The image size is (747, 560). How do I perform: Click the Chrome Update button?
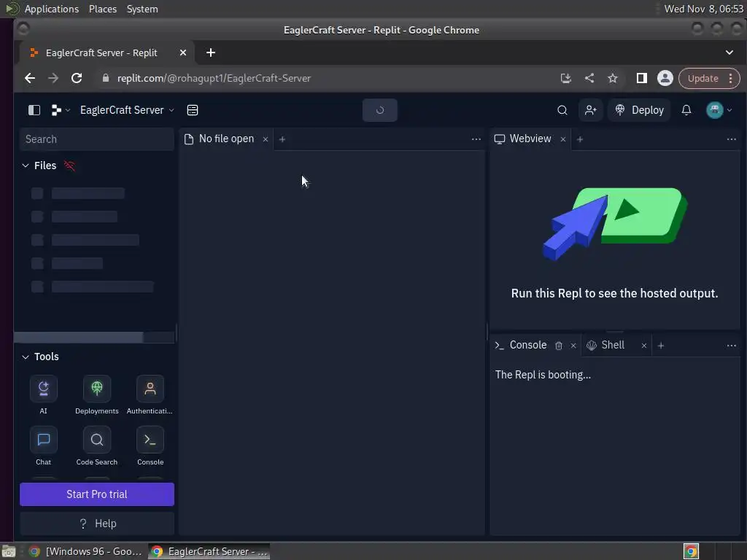(703, 78)
